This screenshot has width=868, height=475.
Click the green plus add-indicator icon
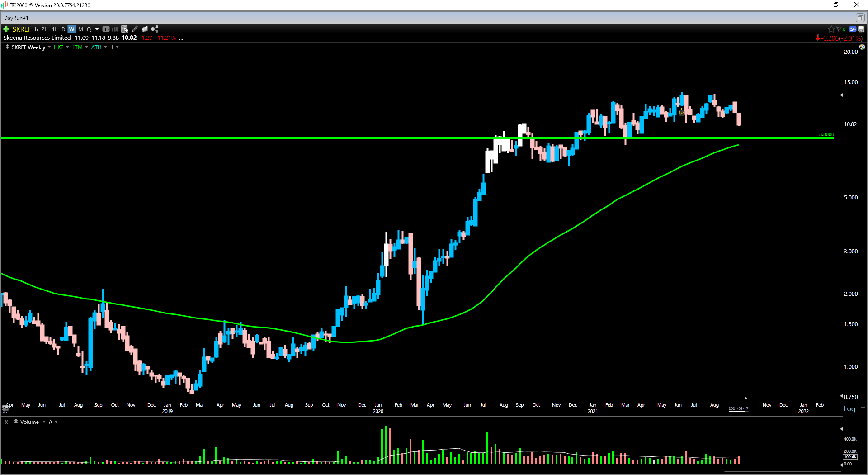tap(6, 29)
